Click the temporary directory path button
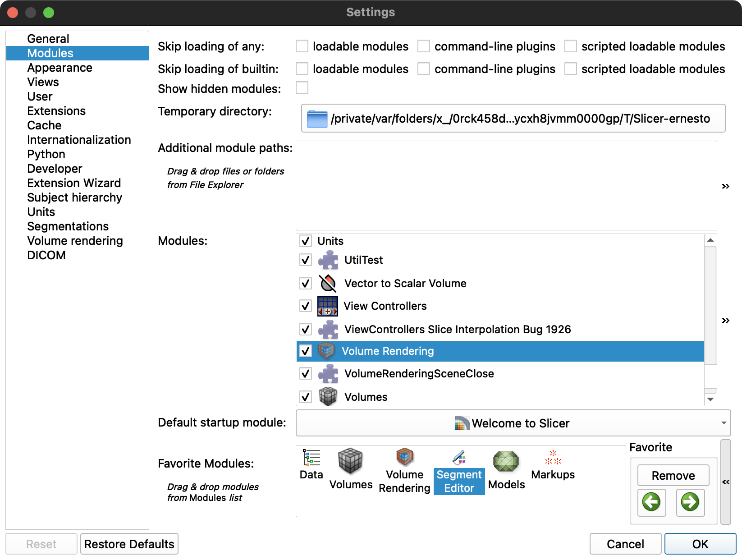This screenshot has width=742, height=560. point(513,119)
